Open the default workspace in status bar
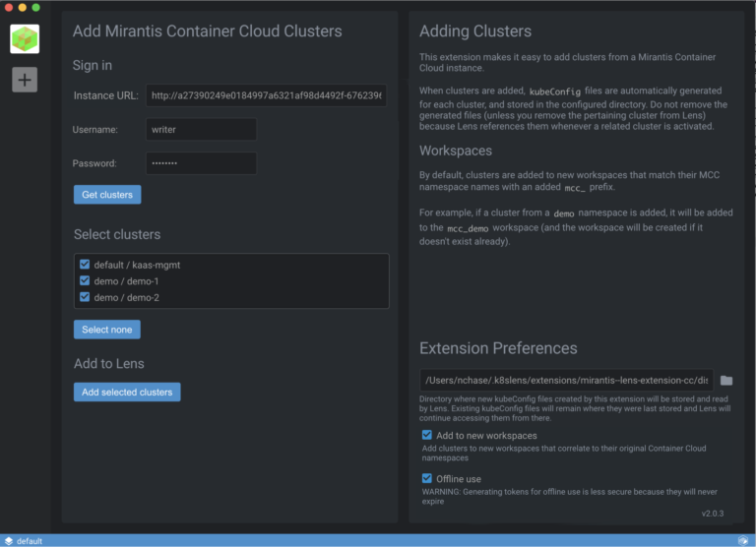 point(30,540)
